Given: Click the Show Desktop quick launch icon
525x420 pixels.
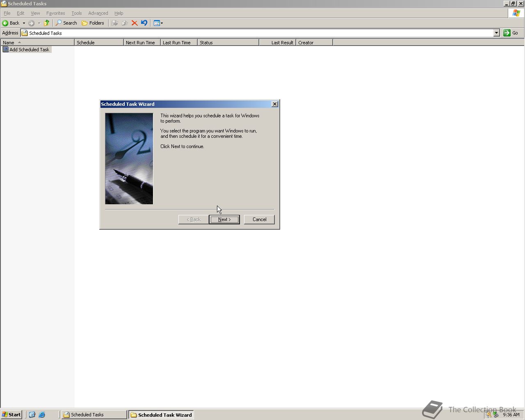Looking at the screenshot, I should pos(32,415).
